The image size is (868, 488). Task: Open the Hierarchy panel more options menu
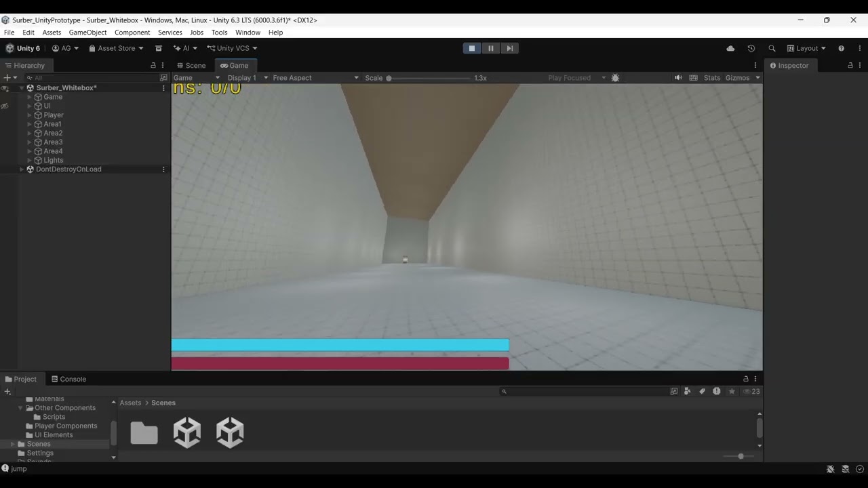click(163, 66)
